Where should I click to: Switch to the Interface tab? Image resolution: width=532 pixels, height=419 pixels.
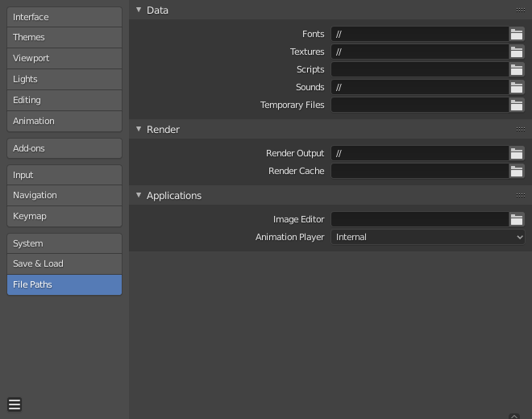point(64,17)
